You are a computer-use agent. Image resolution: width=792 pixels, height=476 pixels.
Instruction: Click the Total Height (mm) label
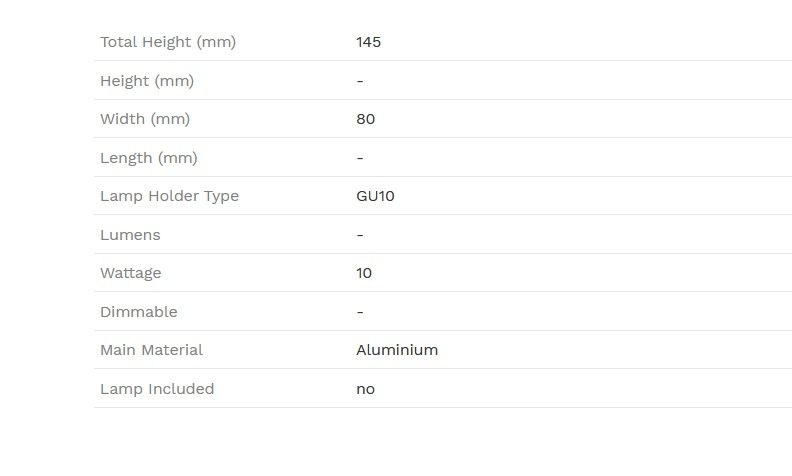pos(168,42)
